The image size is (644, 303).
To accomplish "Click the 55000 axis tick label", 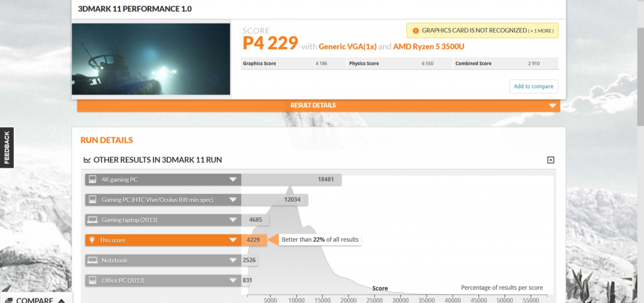I will [x=531, y=300].
